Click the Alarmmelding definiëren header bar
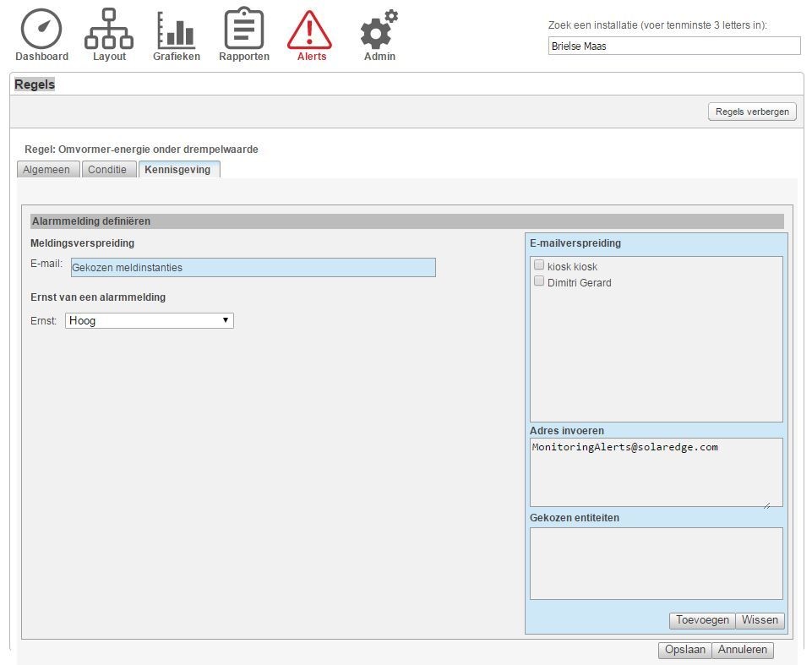This screenshot has width=812, height=665. tap(407, 221)
